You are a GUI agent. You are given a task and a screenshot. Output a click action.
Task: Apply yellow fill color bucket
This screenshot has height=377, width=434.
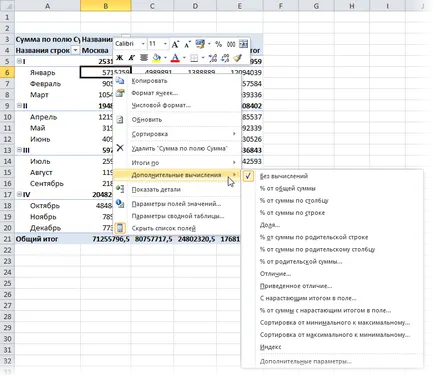(156, 58)
